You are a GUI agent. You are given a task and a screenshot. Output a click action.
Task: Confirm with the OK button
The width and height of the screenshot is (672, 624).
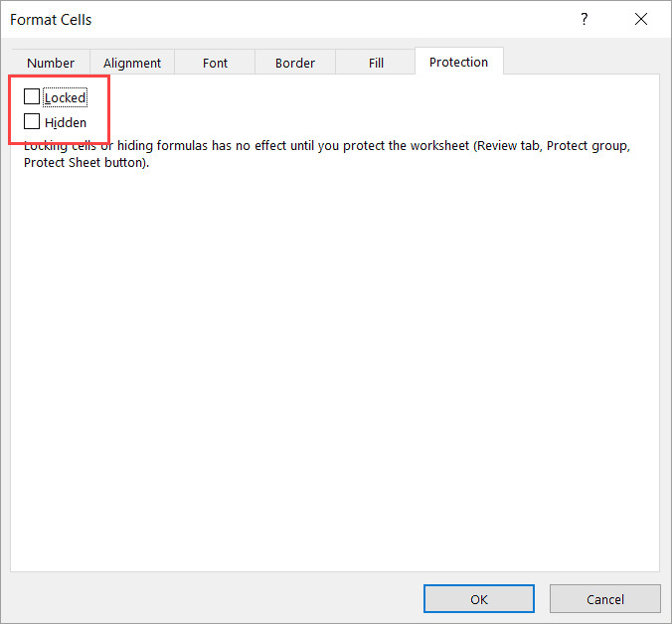tap(479, 599)
